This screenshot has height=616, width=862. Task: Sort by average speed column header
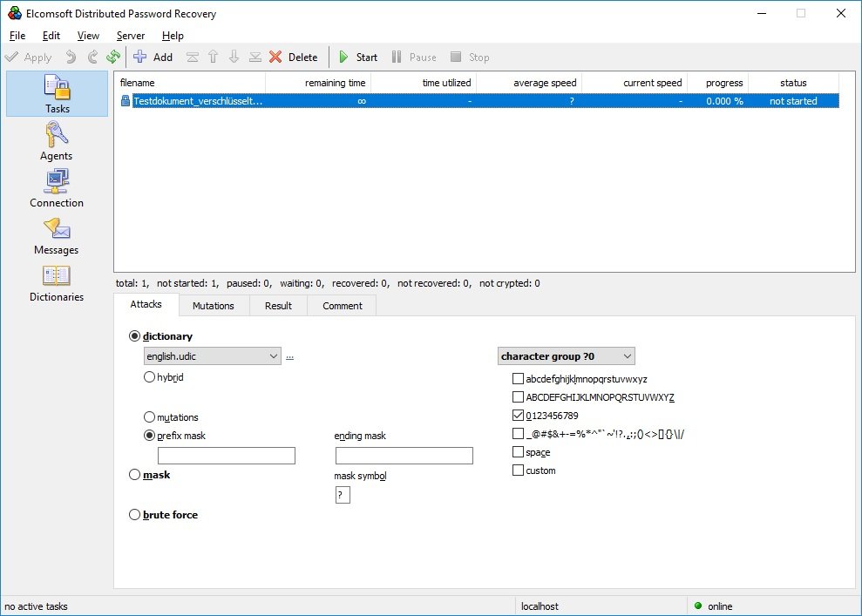[529, 83]
